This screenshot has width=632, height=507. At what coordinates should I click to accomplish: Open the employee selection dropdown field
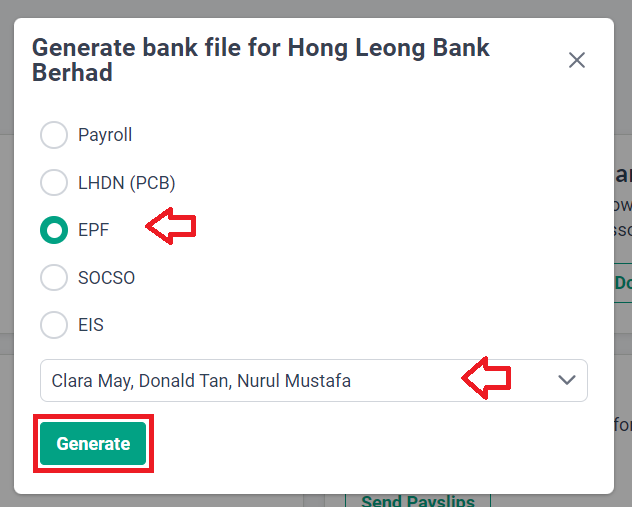[300, 381]
